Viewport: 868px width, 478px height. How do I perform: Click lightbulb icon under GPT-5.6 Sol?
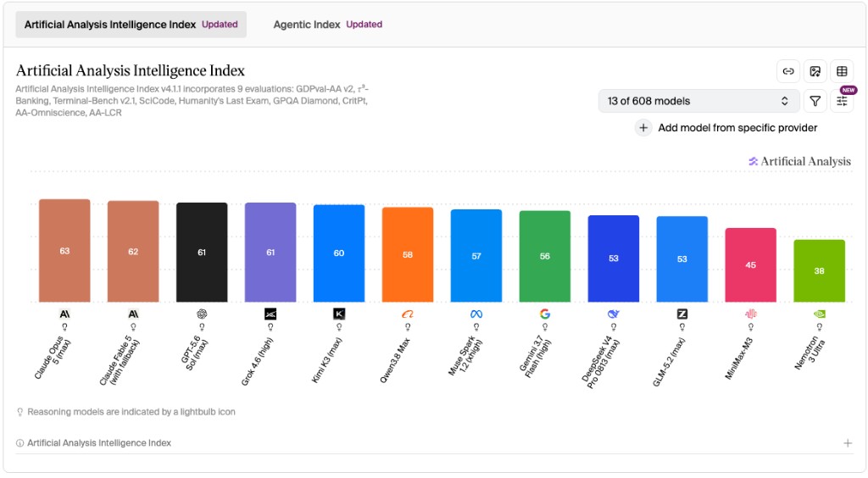pos(202,327)
